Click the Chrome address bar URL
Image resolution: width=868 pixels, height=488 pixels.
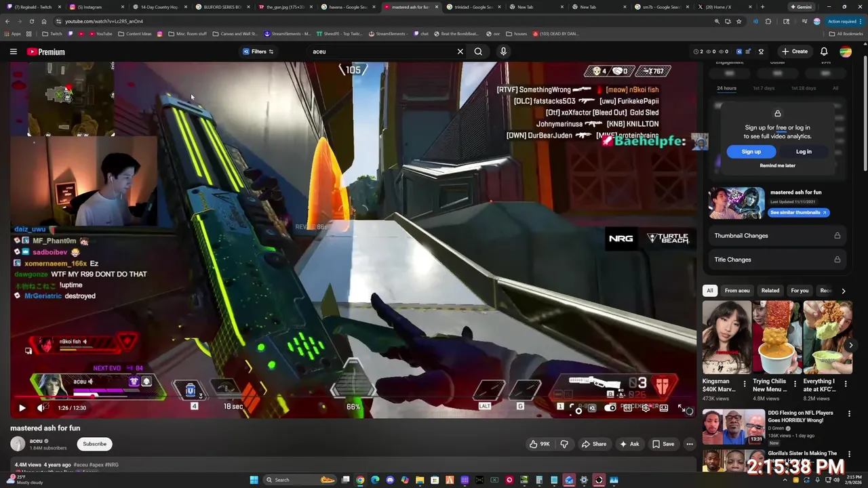click(104, 21)
